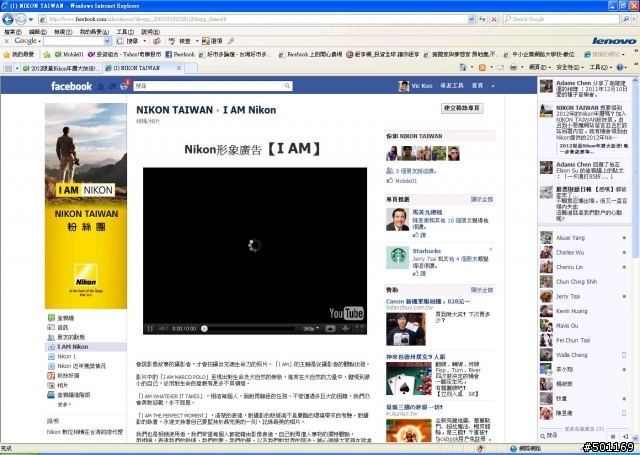Open chat with Akuai Yang
640x455 pixels.
pyautogui.click(x=583, y=238)
